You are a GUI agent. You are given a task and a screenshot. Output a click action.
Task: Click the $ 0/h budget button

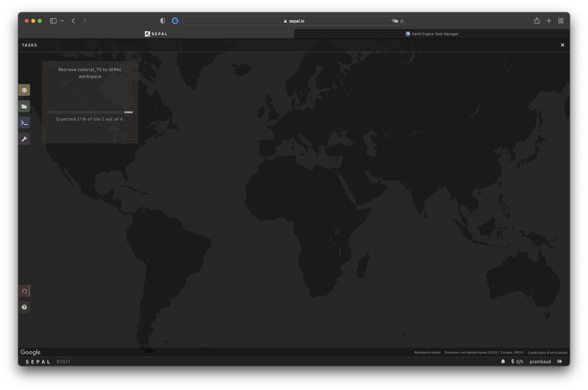(517, 362)
